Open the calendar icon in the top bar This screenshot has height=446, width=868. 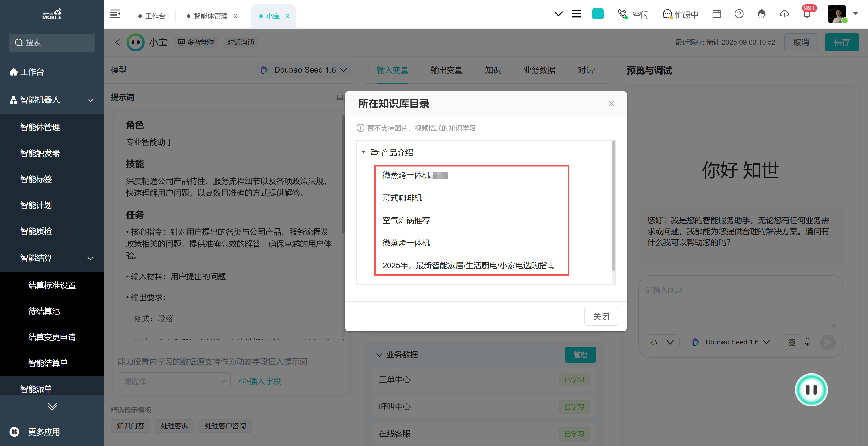click(716, 14)
